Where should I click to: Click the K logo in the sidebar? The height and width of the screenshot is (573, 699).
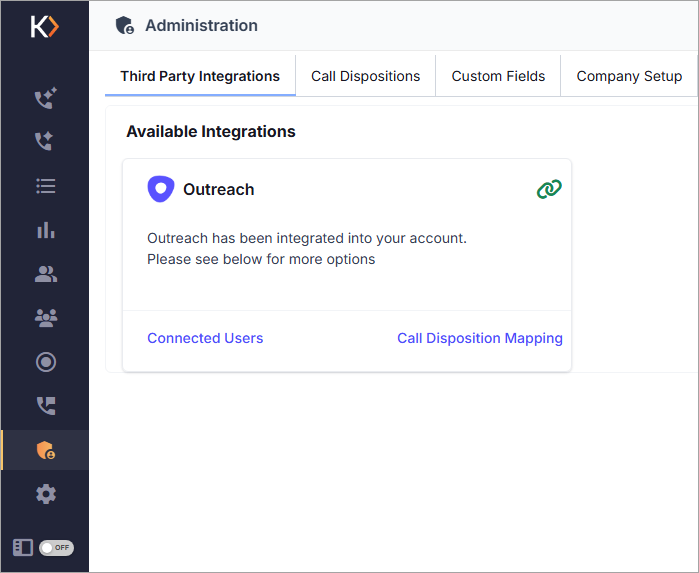tap(45, 27)
